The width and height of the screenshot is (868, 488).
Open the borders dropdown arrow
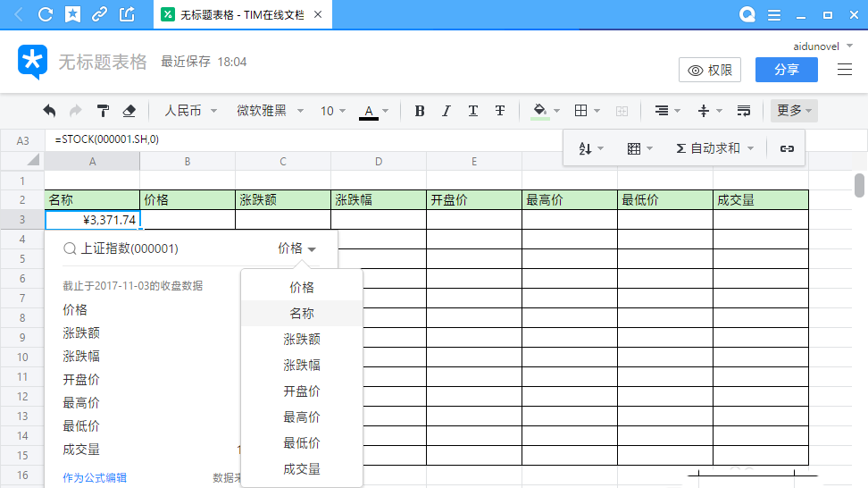click(597, 111)
